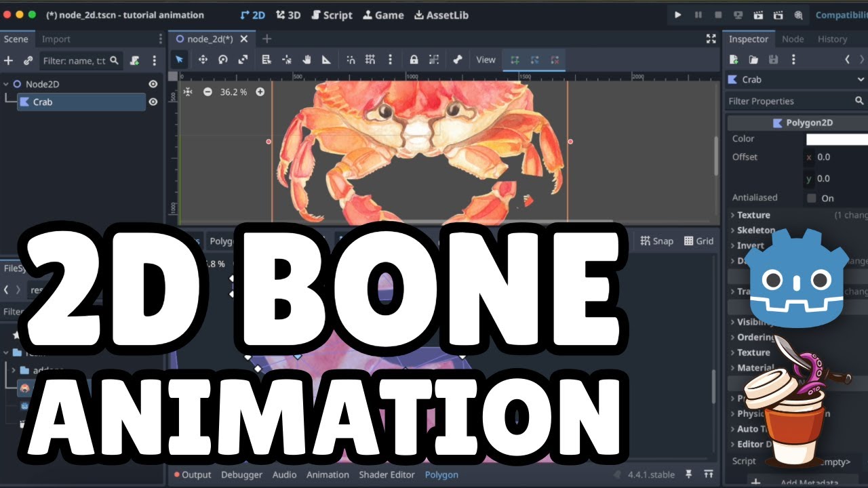The height and width of the screenshot is (488, 868).
Task: Select the arrow Select Mode tool
Action: pos(179,60)
